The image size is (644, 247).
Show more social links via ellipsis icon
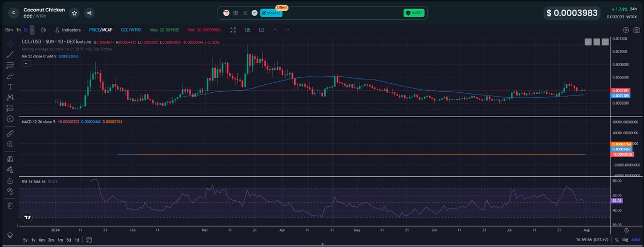point(254,12)
